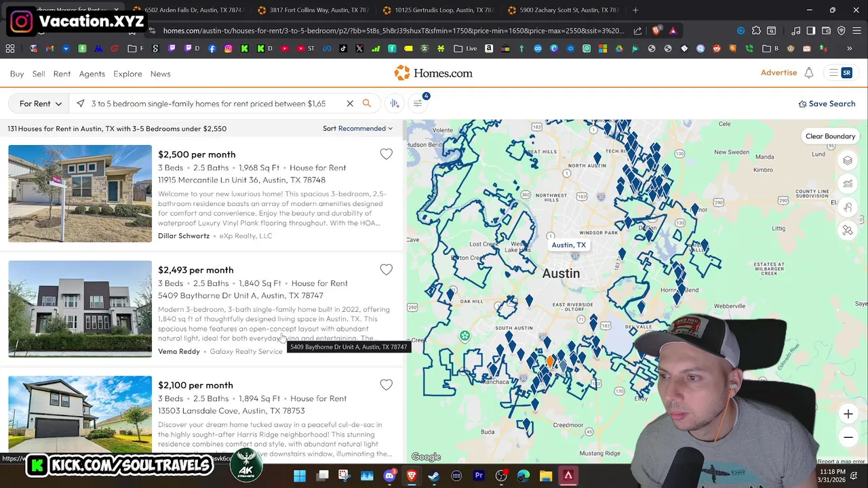Open notifications bell icon
This screenshot has height=488, width=868.
(x=809, y=73)
